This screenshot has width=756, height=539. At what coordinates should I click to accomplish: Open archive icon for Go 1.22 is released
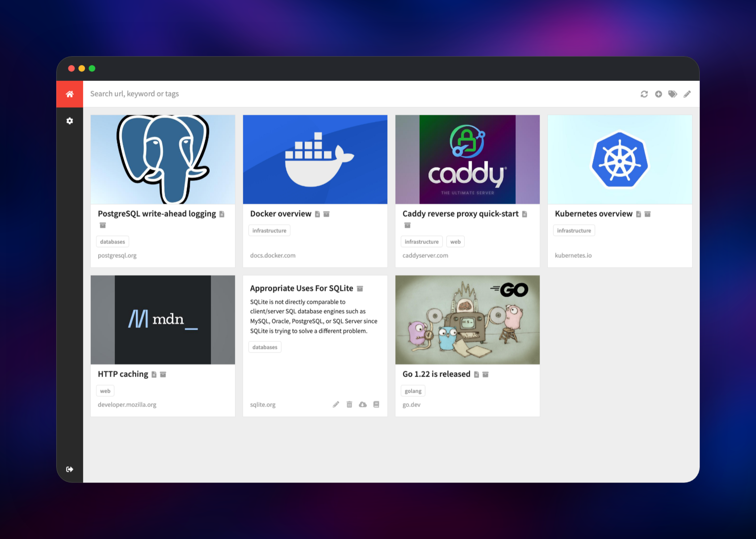[x=485, y=374]
